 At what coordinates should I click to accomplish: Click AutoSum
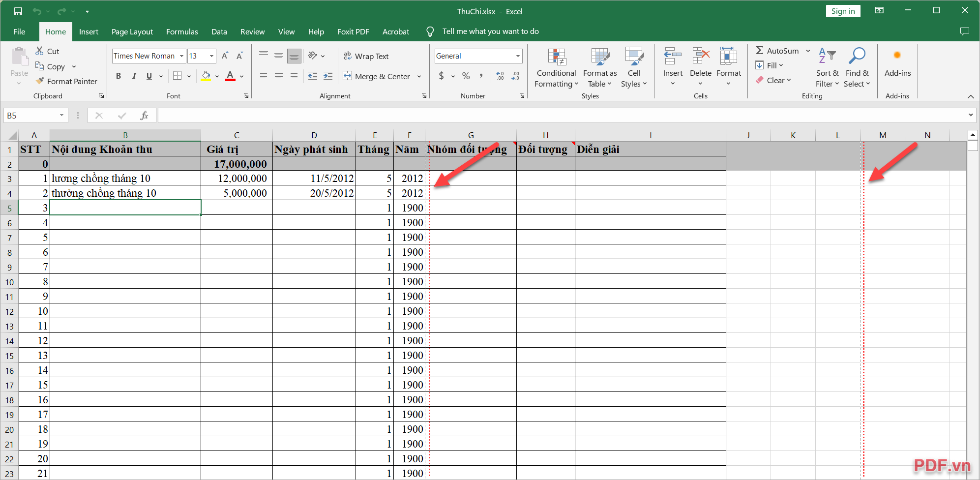(x=777, y=51)
